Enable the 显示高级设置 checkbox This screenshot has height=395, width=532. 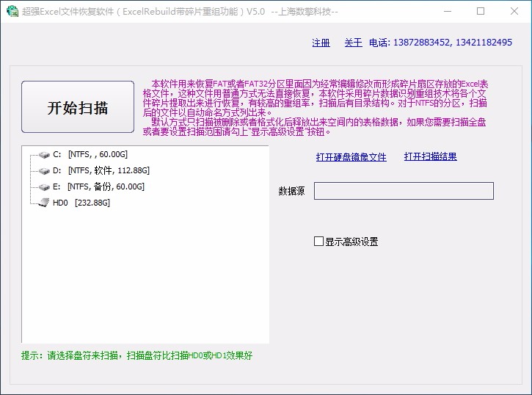[x=318, y=242]
